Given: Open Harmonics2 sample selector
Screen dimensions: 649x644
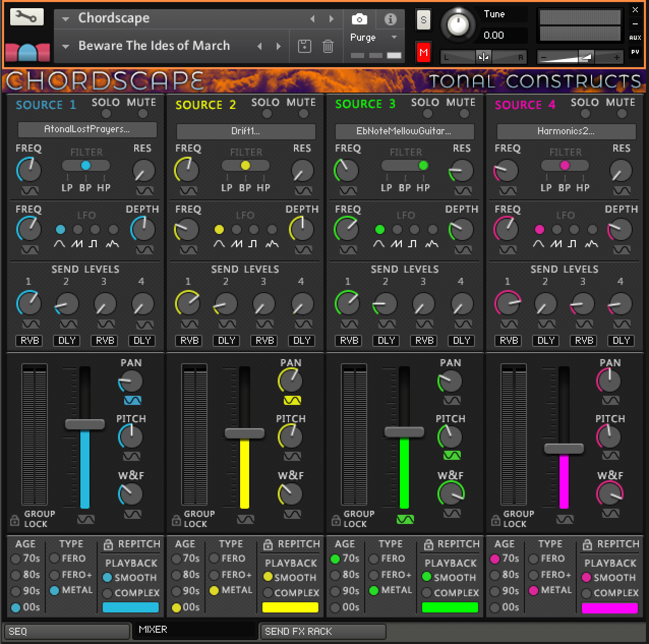Looking at the screenshot, I should (566, 131).
